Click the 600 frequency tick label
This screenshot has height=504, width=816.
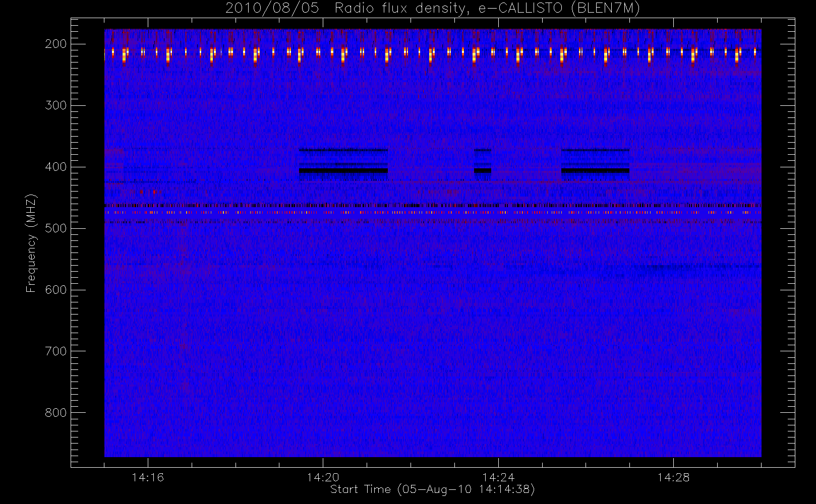[x=56, y=290]
